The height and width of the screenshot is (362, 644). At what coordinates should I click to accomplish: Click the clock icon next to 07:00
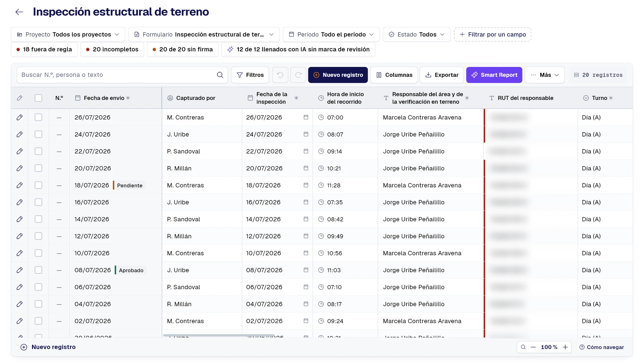click(x=321, y=118)
